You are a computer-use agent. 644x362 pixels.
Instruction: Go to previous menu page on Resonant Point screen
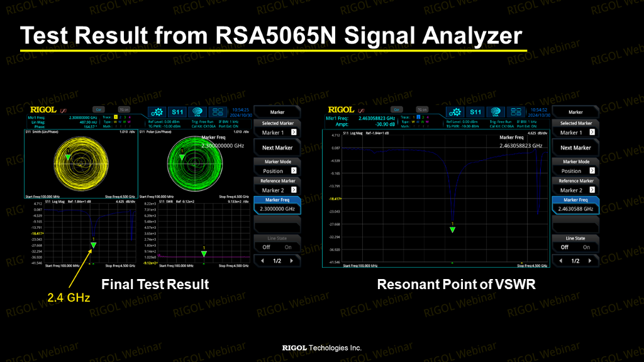coord(560,261)
